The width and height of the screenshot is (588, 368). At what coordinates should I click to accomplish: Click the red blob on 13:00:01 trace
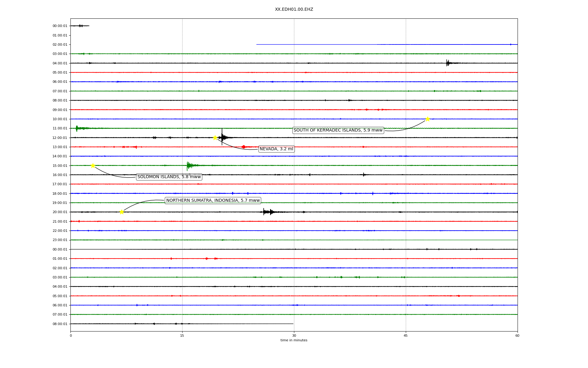[x=243, y=147]
